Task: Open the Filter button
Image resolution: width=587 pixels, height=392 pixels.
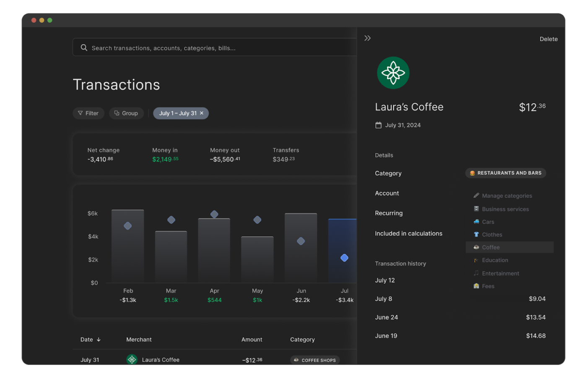Action: [88, 113]
